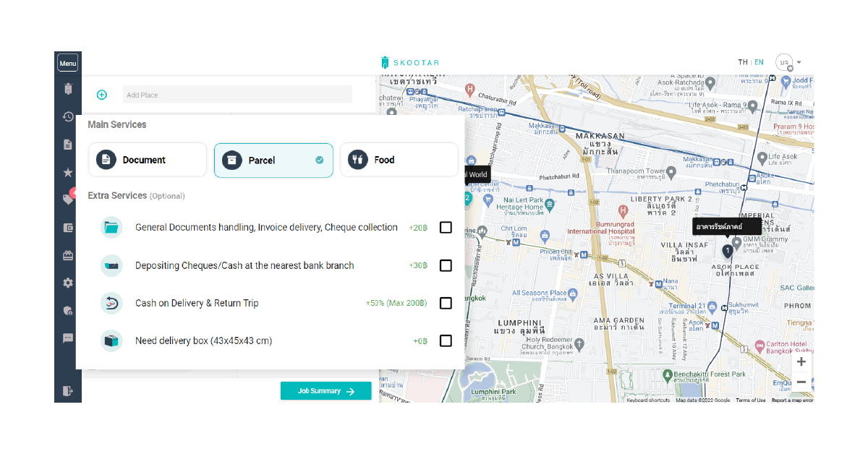The width and height of the screenshot is (868, 454).
Task: Tick the Need delivery box checkbox
Action: 446,340
